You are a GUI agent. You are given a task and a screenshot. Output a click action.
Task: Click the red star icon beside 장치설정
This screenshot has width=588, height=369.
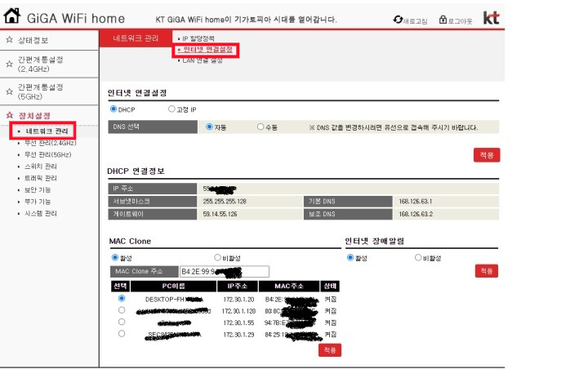coord(10,115)
